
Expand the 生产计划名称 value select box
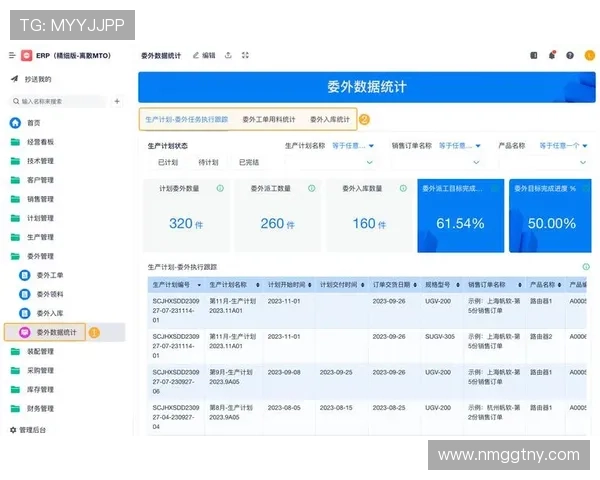coord(329,162)
